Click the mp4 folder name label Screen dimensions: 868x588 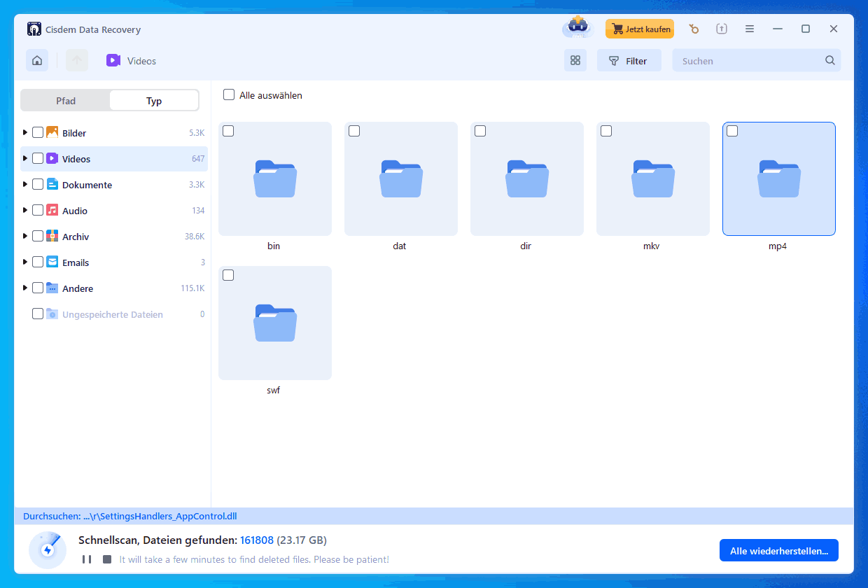point(778,246)
